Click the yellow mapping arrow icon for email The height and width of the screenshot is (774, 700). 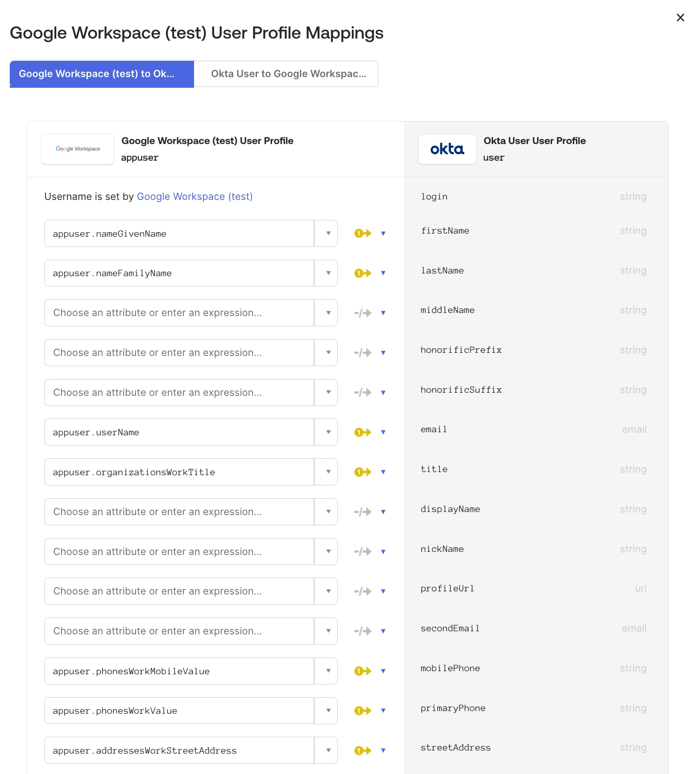tap(362, 432)
